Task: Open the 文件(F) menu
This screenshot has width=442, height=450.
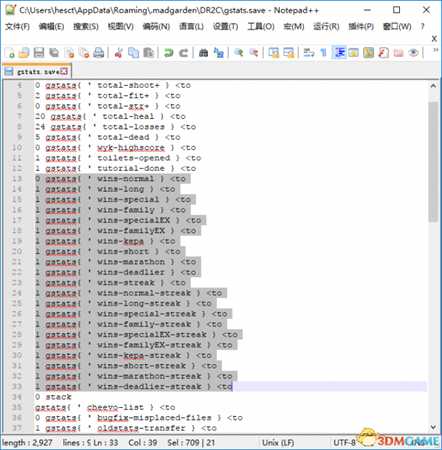Action: [17, 26]
